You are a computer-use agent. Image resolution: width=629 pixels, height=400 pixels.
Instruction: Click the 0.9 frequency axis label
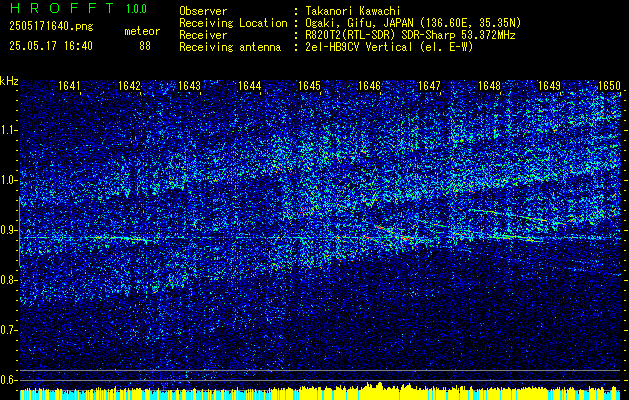click(8, 230)
